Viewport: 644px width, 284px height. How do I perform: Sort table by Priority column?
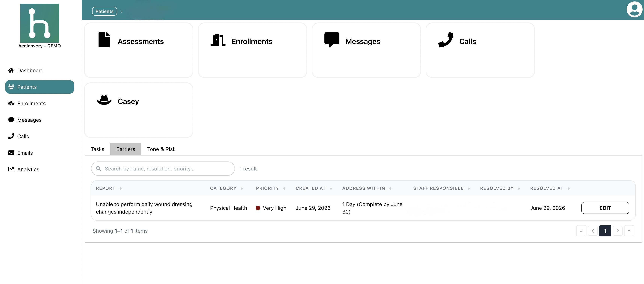[x=284, y=188]
